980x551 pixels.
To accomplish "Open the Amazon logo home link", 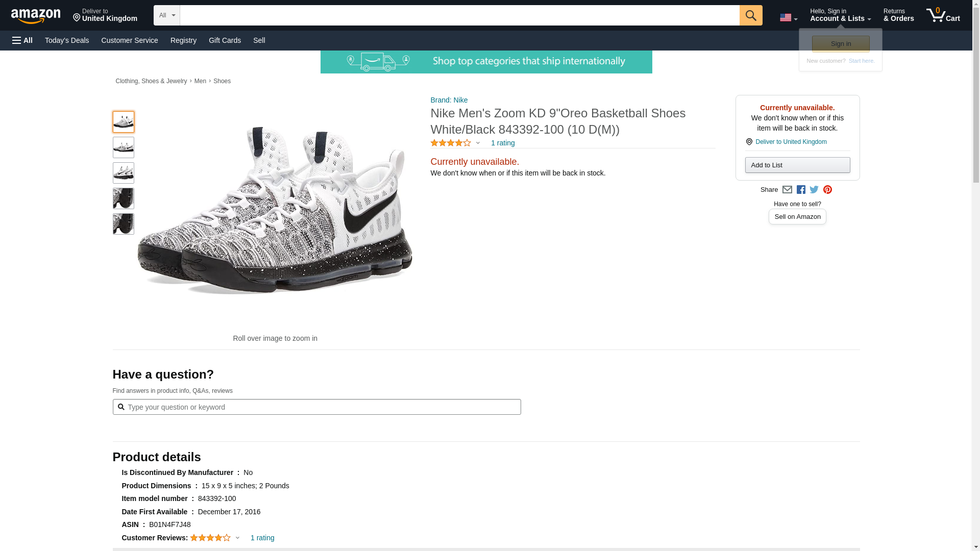I will click(x=36, y=16).
